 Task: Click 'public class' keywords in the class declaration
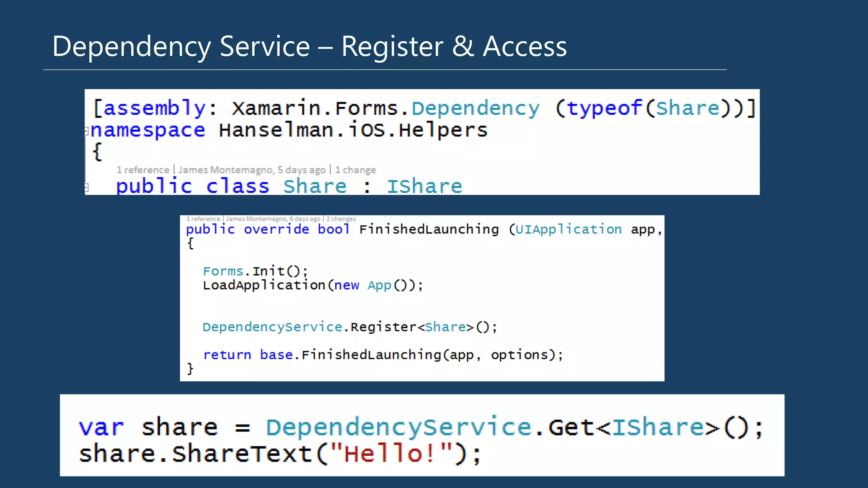point(192,186)
